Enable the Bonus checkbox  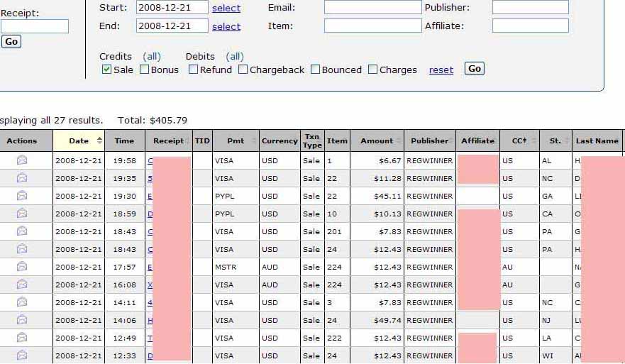[x=144, y=70]
